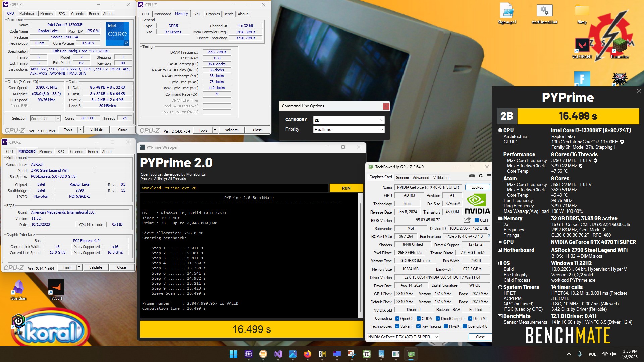Click Lookup button in GPU-Z

(x=477, y=187)
